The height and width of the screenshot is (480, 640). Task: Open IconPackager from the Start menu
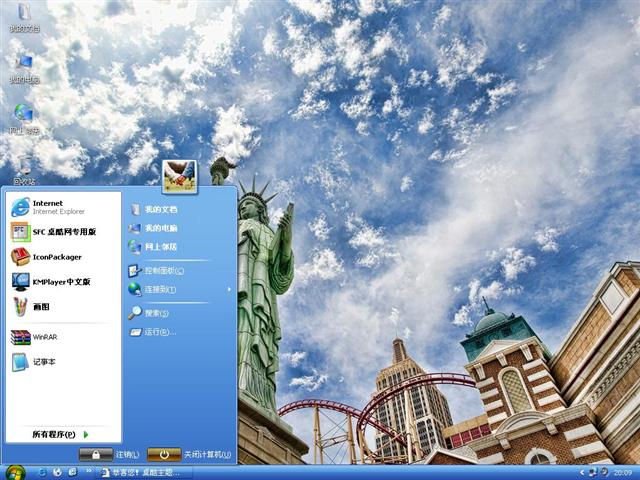click(x=63, y=257)
